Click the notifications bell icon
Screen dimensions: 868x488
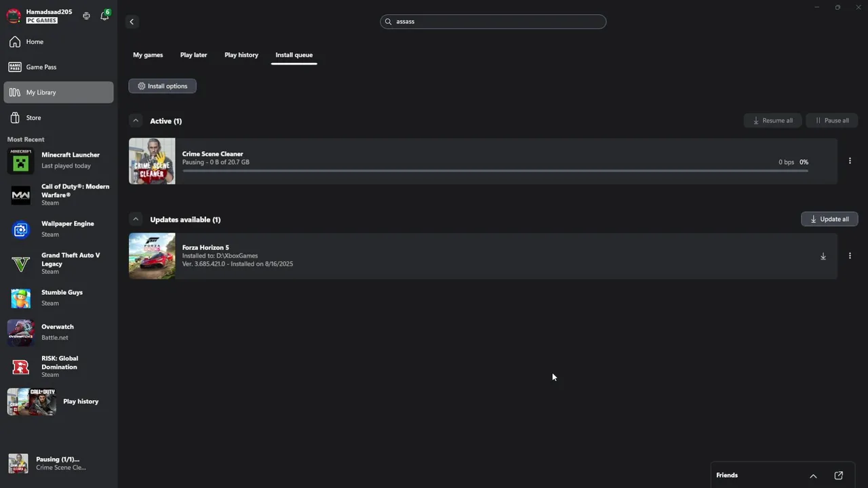pos(104,16)
